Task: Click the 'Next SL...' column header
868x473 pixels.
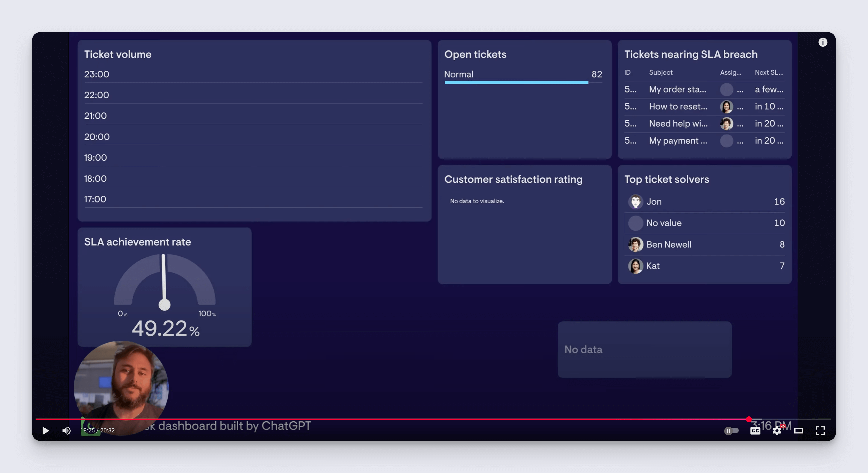Action: [769, 72]
